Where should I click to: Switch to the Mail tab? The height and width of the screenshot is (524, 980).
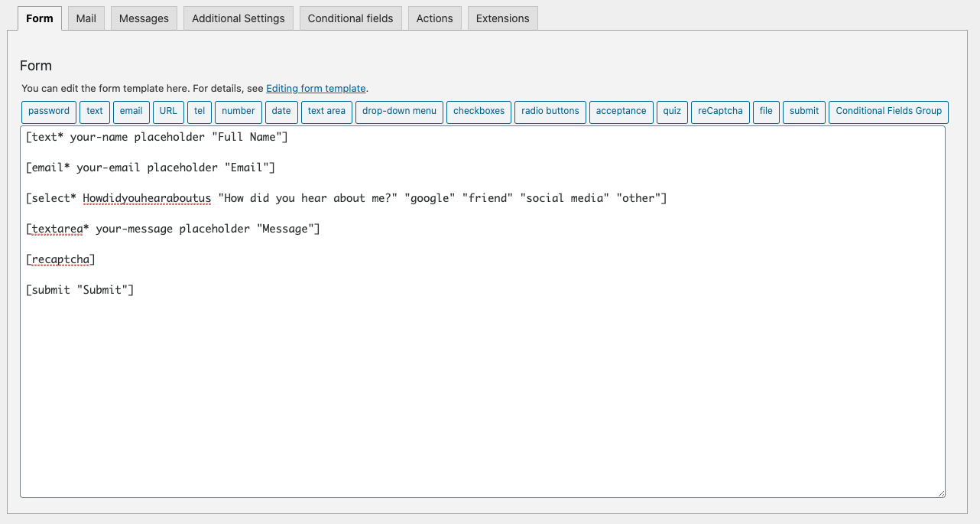pyautogui.click(x=86, y=18)
